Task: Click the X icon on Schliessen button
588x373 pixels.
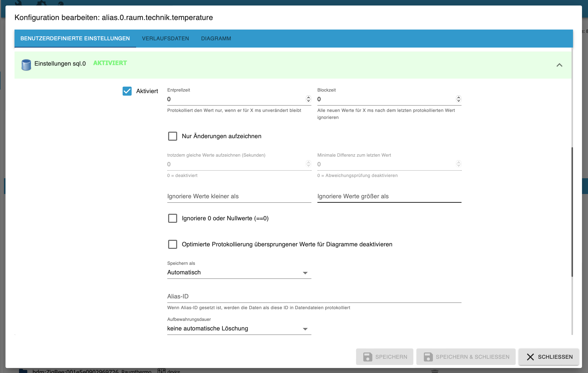Action: point(530,357)
